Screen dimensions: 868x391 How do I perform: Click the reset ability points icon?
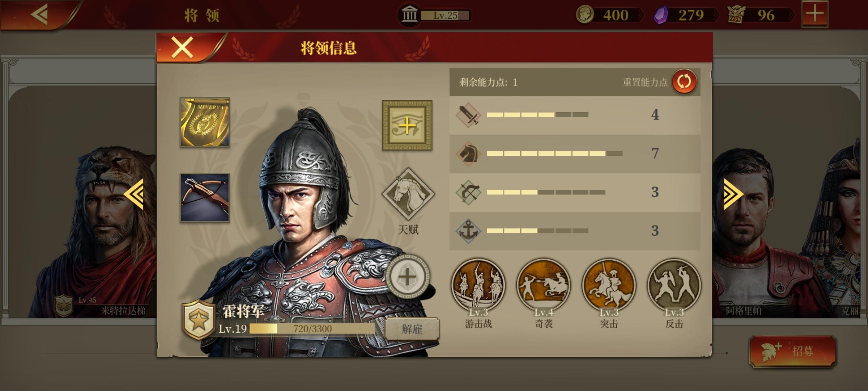point(684,82)
